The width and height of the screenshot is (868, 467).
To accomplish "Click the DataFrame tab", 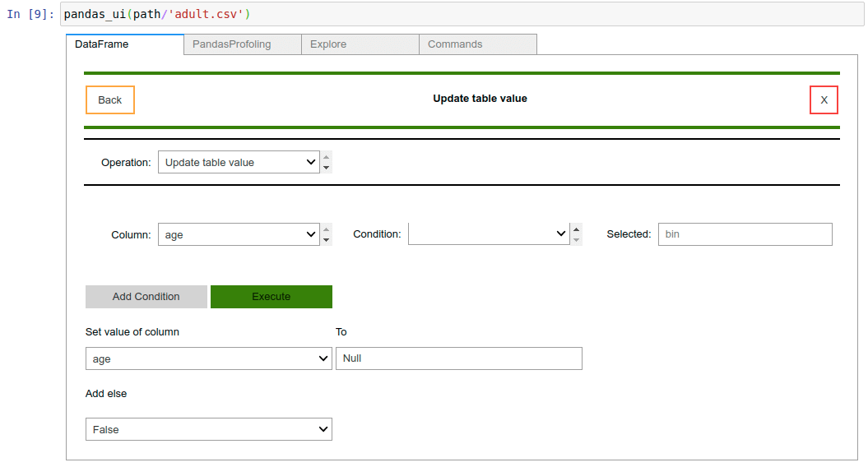I will (x=124, y=44).
